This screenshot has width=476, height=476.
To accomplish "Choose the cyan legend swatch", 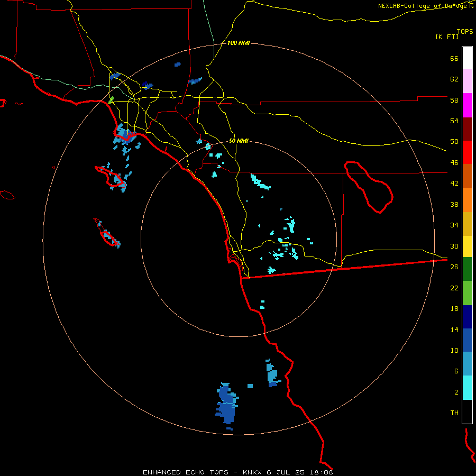I will (x=467, y=388).
